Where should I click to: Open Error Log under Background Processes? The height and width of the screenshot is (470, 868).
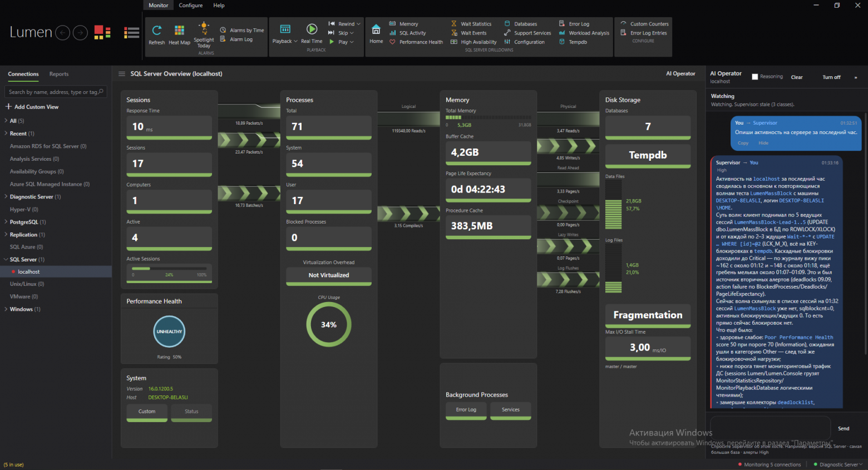pos(466,410)
